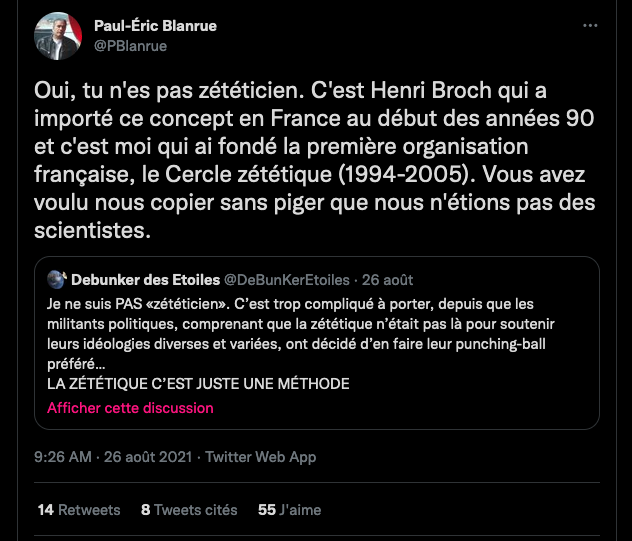Screen dimensions: 632x541
Task: Open Paul-Éric Blanrue's profile via display name
Action: point(154,25)
